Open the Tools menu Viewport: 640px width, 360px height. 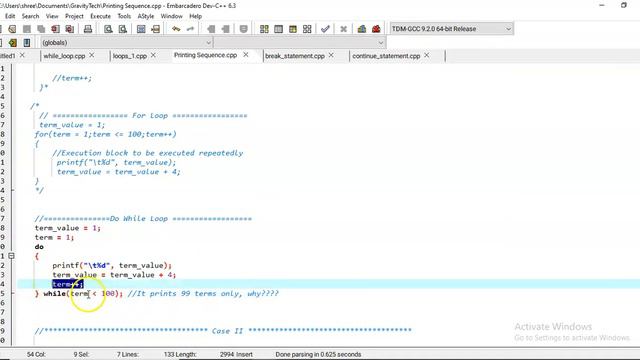coord(124,16)
